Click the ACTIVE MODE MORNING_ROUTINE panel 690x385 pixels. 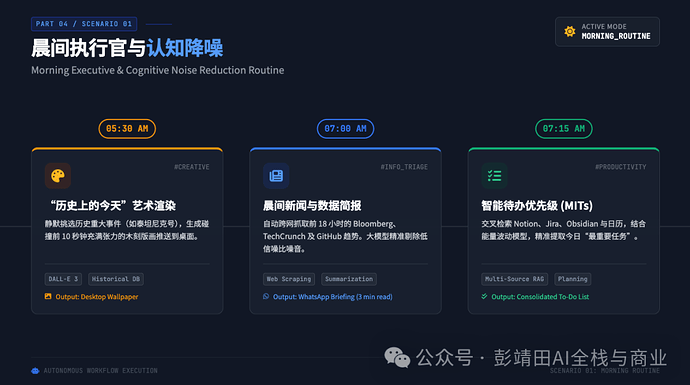pyautogui.click(x=607, y=31)
